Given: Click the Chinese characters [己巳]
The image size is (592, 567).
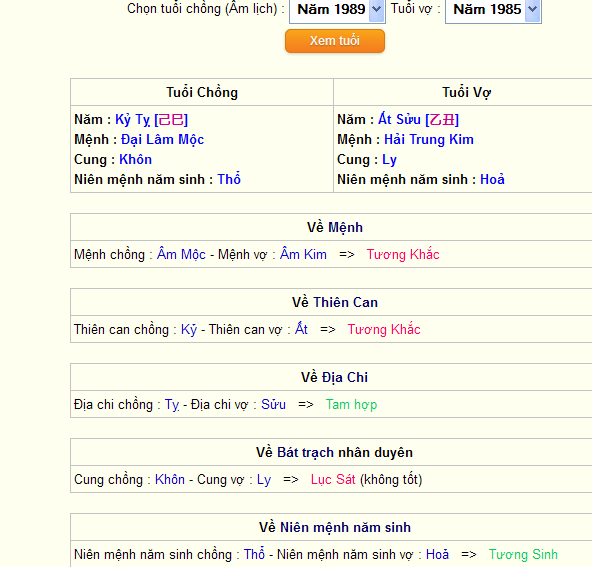Looking at the screenshot, I should click(x=171, y=120).
